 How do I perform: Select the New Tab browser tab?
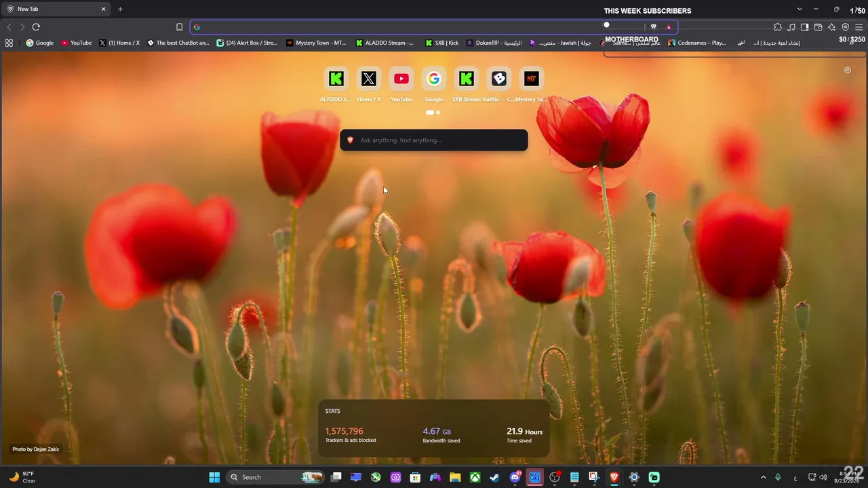coord(56,9)
